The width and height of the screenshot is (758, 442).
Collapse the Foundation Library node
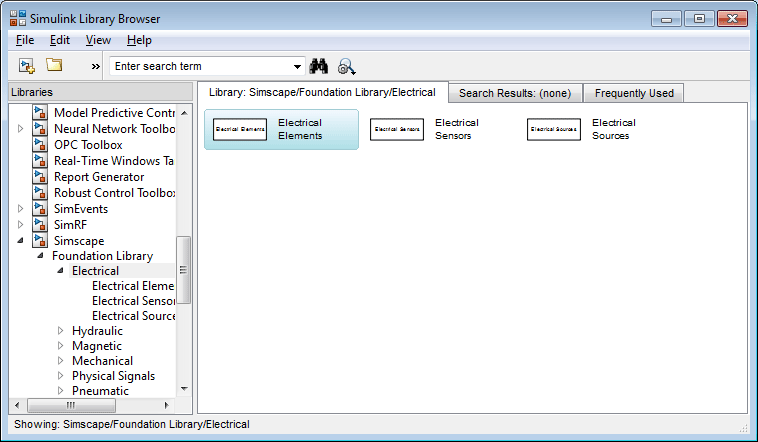point(41,255)
